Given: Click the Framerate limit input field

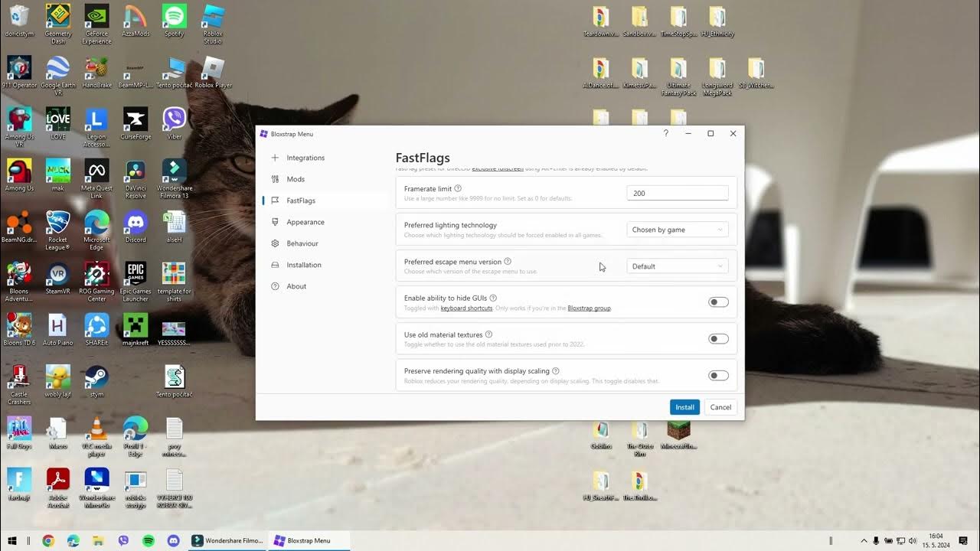Looking at the screenshot, I should point(678,194).
